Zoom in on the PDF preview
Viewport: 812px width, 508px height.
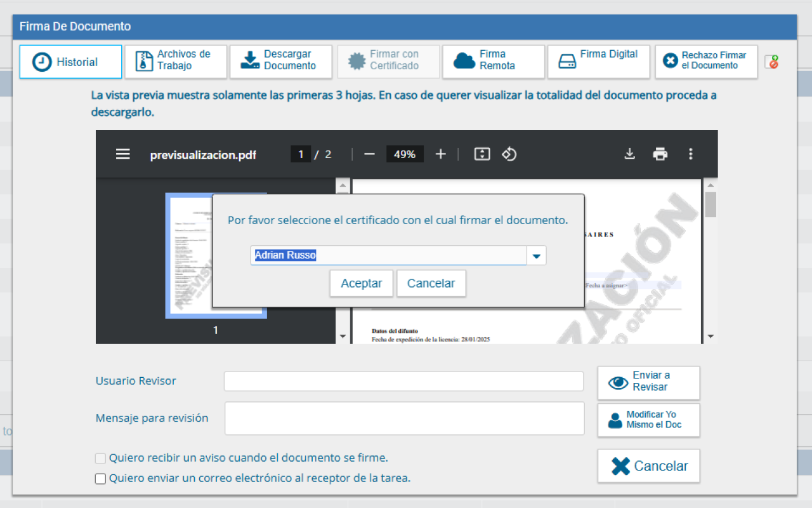click(x=440, y=154)
